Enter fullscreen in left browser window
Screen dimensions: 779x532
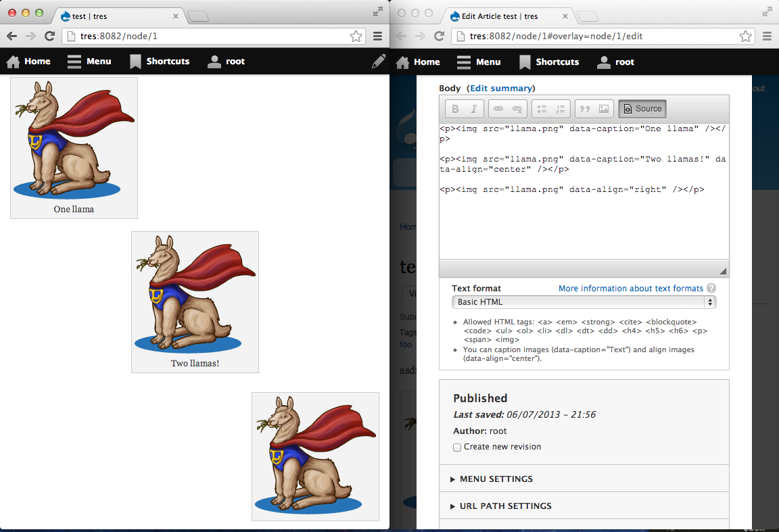tap(377, 11)
